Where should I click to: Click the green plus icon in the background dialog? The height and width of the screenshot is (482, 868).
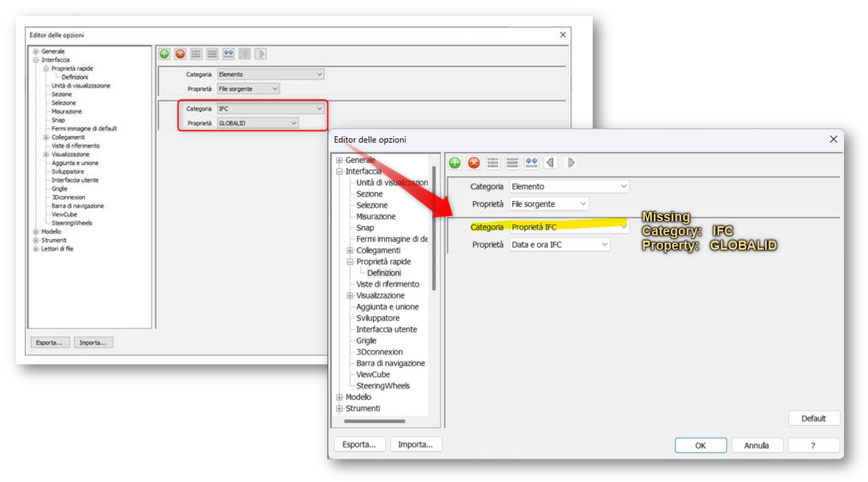click(x=164, y=53)
